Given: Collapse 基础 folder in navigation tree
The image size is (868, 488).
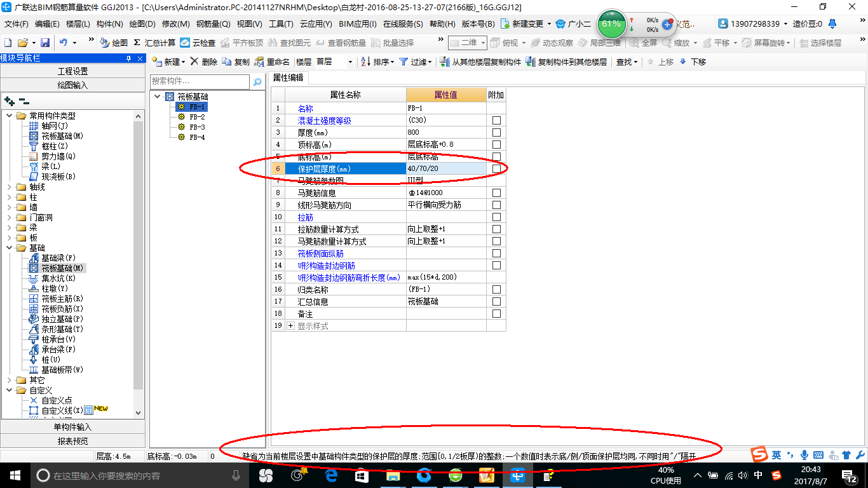Looking at the screenshot, I should (x=10, y=248).
